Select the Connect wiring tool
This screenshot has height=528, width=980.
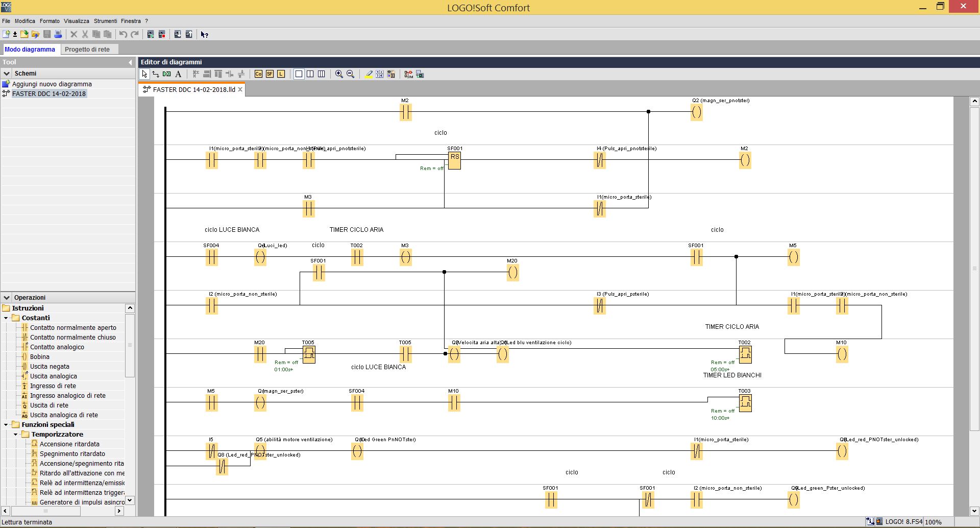tap(156, 74)
